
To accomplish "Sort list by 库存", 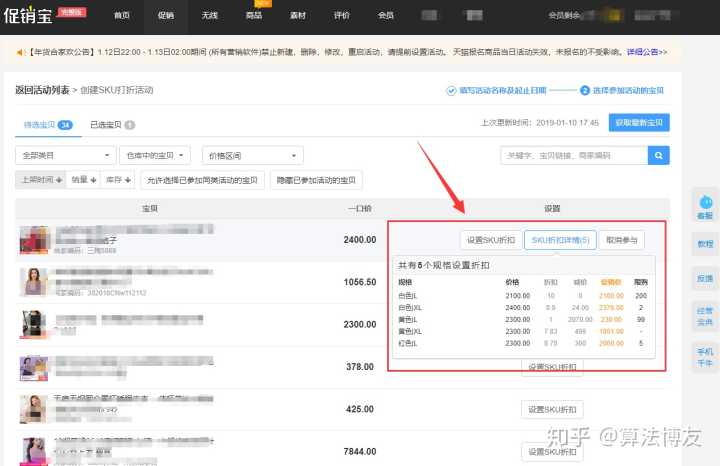I will 119,180.
